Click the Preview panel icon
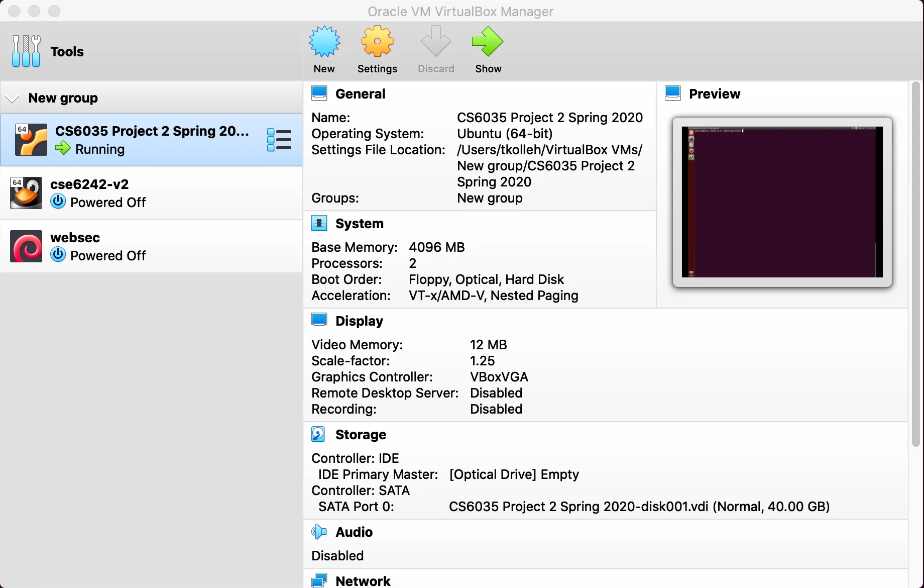 [673, 93]
